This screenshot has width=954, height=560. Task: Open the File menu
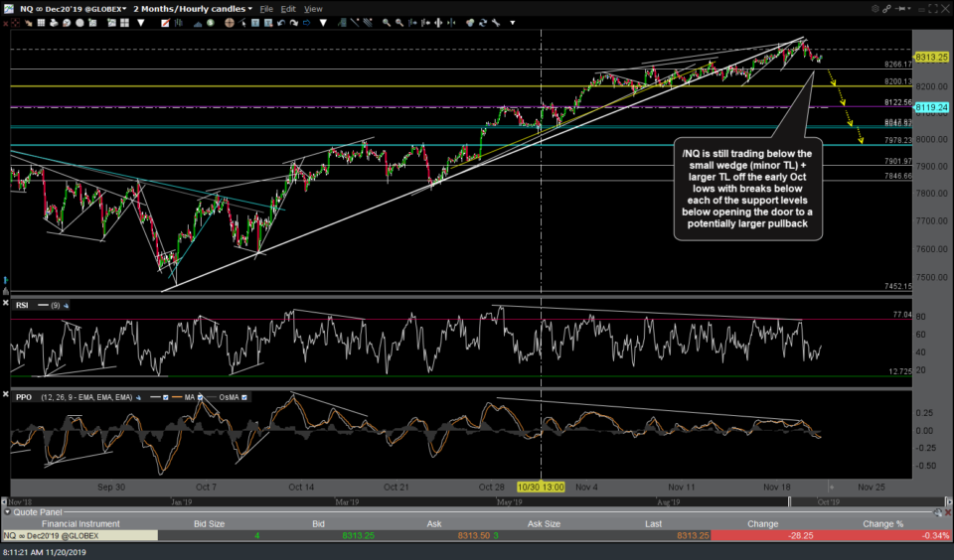pyautogui.click(x=266, y=9)
